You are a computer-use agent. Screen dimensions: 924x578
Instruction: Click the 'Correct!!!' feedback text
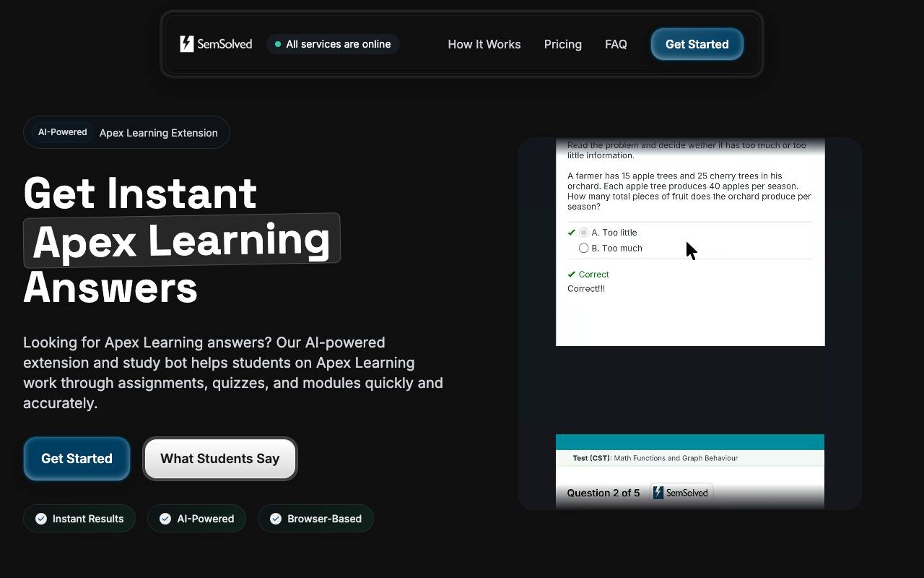pos(586,289)
